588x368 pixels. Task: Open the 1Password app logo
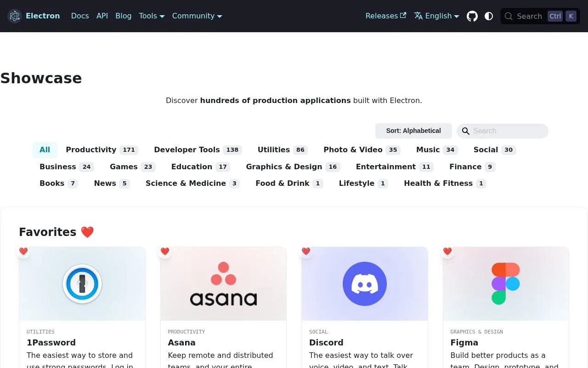point(82,284)
